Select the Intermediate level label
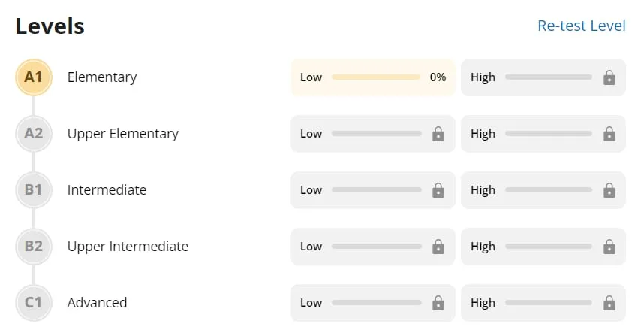Viewport: 644px width, 336px height. (107, 190)
